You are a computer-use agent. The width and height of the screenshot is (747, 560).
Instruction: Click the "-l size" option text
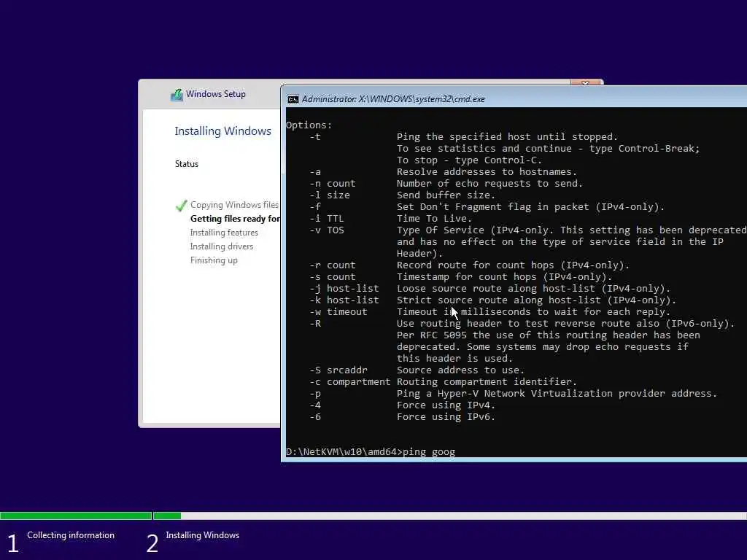point(330,195)
